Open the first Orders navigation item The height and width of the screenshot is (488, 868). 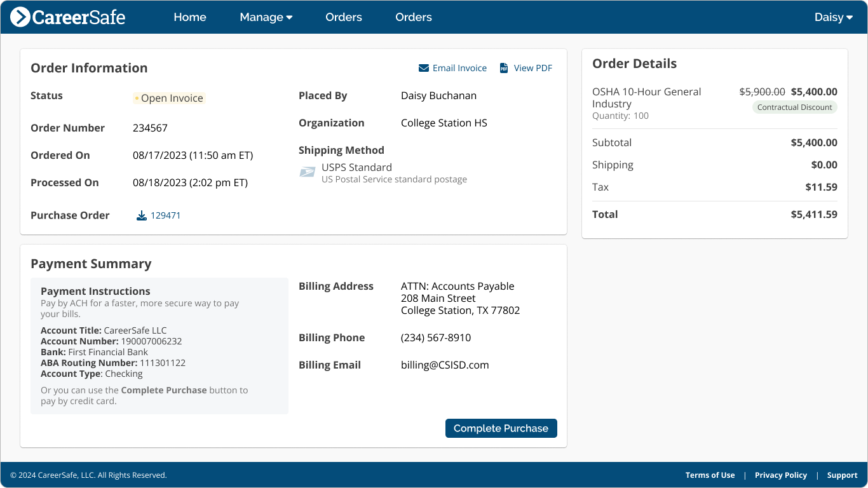343,17
